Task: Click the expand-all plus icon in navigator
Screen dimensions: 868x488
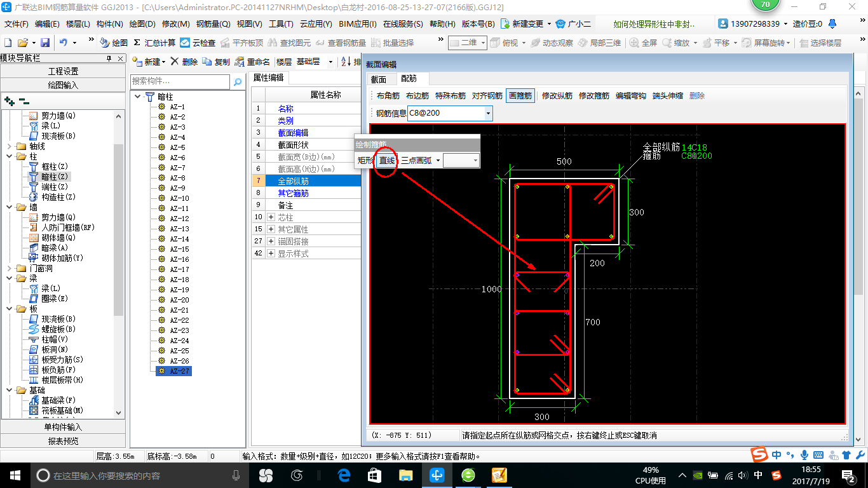Action: (x=10, y=101)
